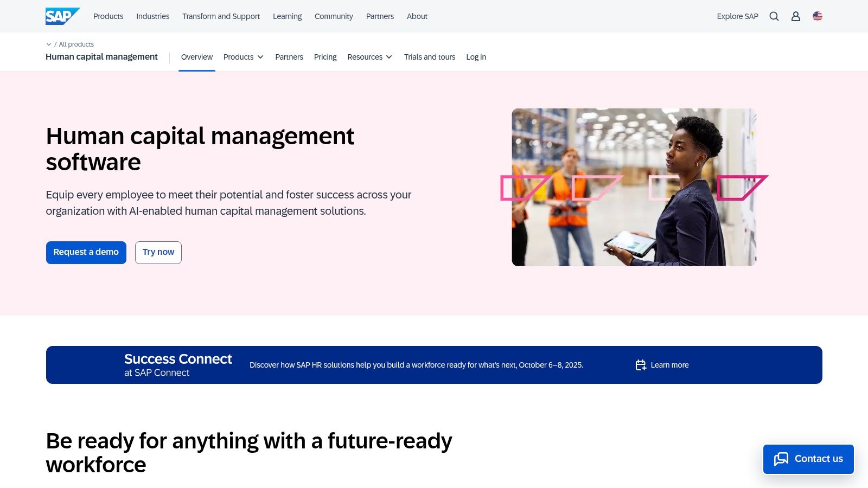
Task: Click Human capital management section title
Action: [x=101, y=57]
